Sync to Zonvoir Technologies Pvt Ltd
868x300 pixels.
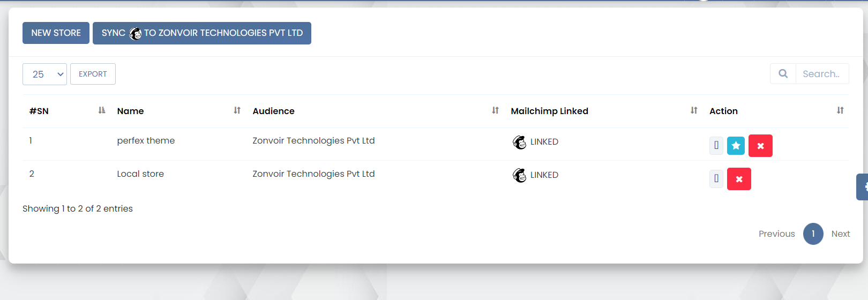[x=202, y=33]
